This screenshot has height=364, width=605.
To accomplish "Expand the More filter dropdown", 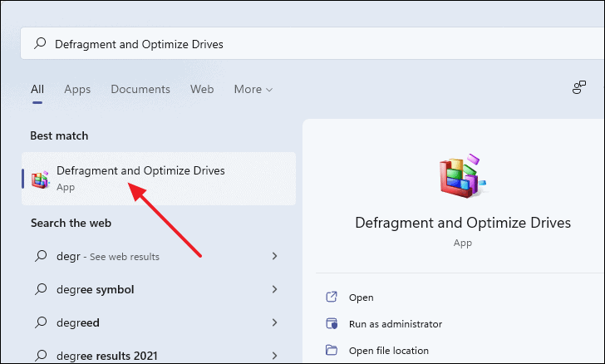I will tap(253, 89).
